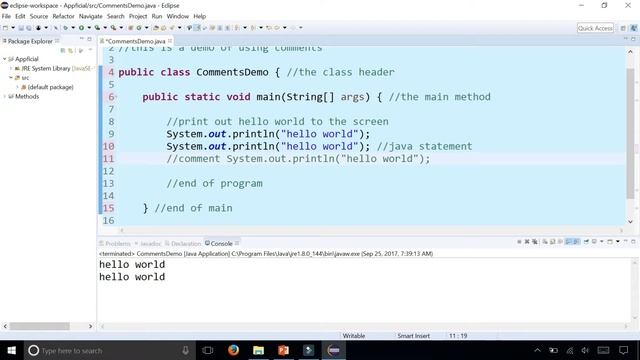The image size is (640, 360).
Task: Open PowerPoint from the taskbar
Action: point(283,350)
